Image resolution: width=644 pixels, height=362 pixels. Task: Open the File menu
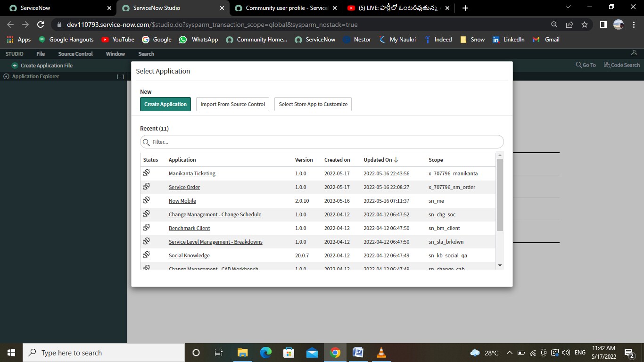[41, 54]
